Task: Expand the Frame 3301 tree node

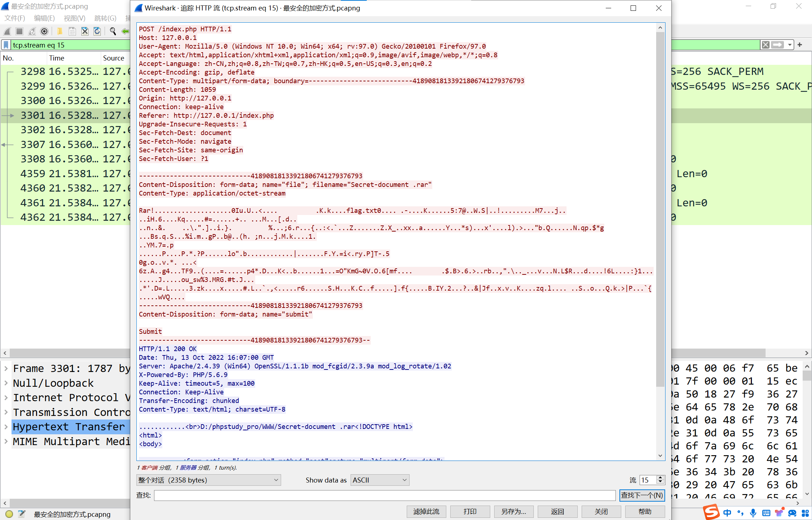Action: [6, 368]
